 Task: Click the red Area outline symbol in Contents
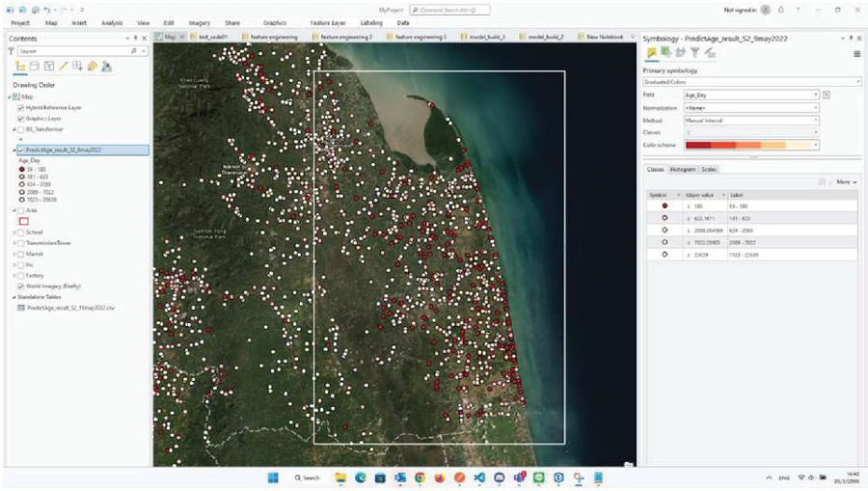[x=24, y=222]
